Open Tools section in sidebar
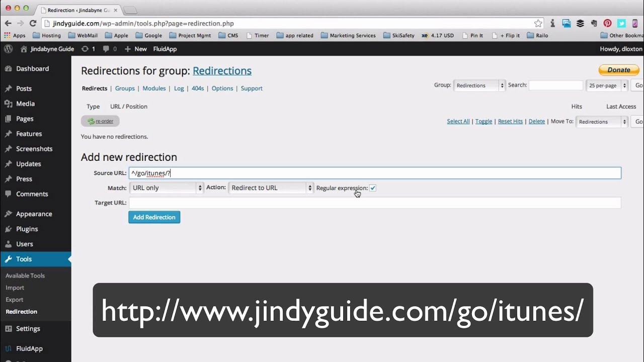The width and height of the screenshot is (644, 362). (35, 259)
